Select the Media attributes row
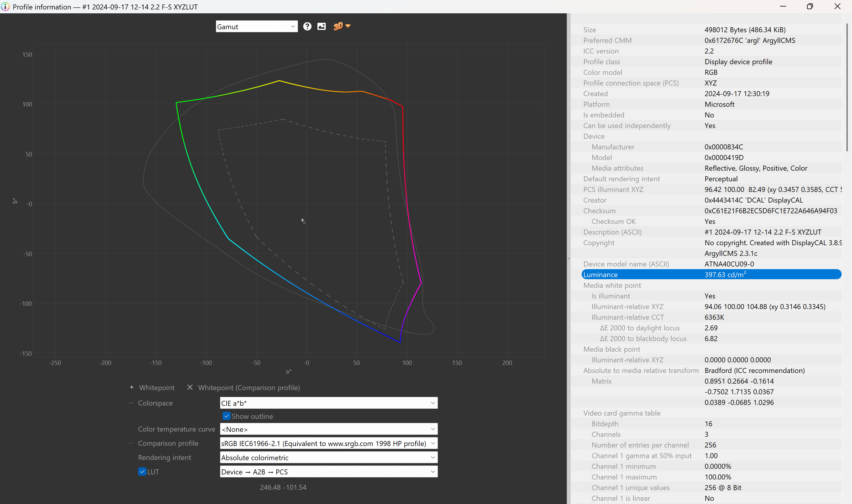 711,168
